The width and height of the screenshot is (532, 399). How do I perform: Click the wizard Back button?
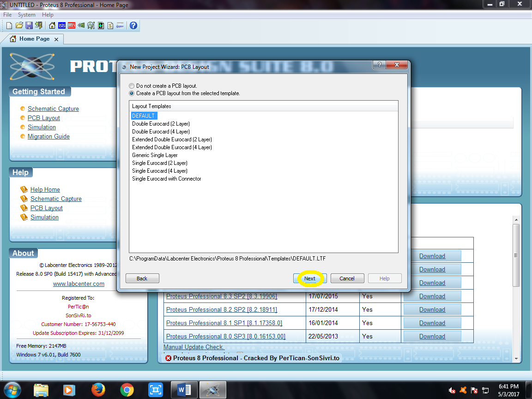point(142,278)
